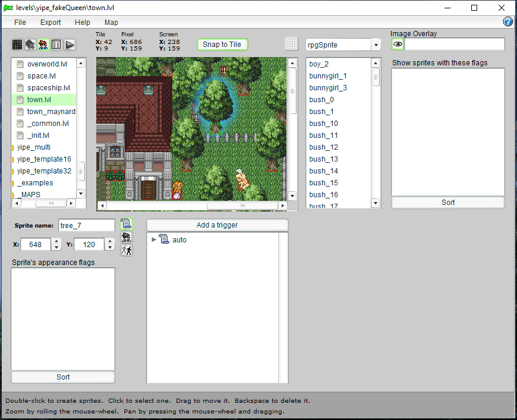Image resolution: width=517 pixels, height=420 pixels.
Task: Open the Map menu
Action: [111, 23]
